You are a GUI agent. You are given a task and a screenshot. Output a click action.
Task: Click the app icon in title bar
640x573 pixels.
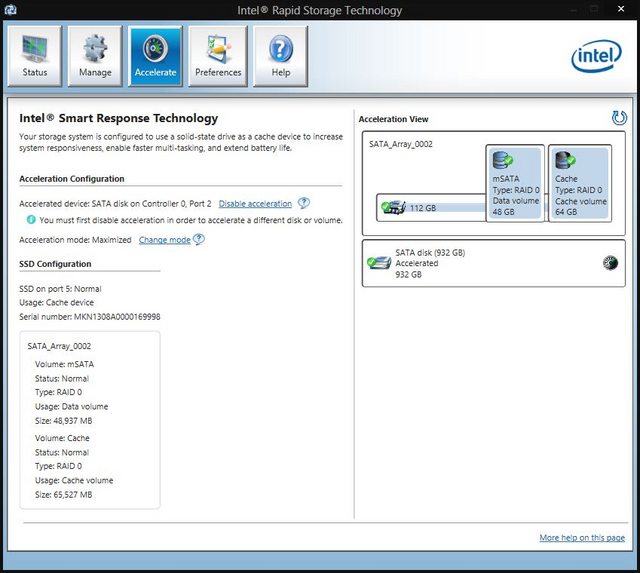[x=10, y=9]
